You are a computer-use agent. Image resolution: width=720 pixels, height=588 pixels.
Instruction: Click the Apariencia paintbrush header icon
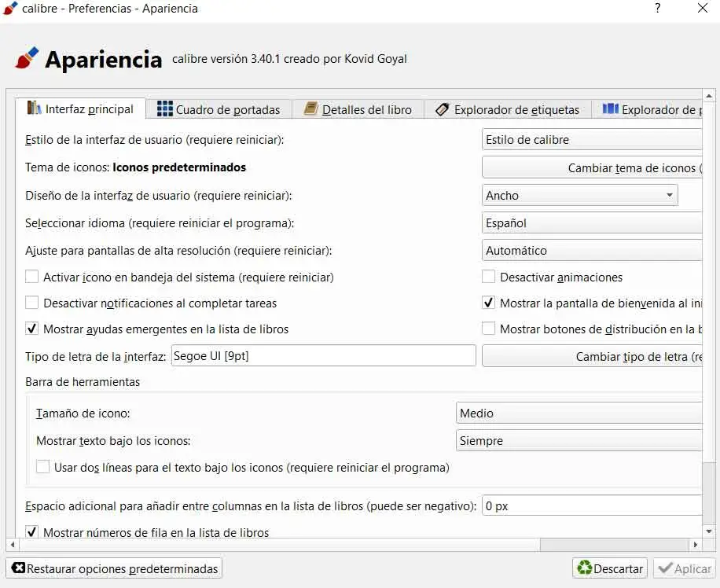pyautogui.click(x=27, y=58)
